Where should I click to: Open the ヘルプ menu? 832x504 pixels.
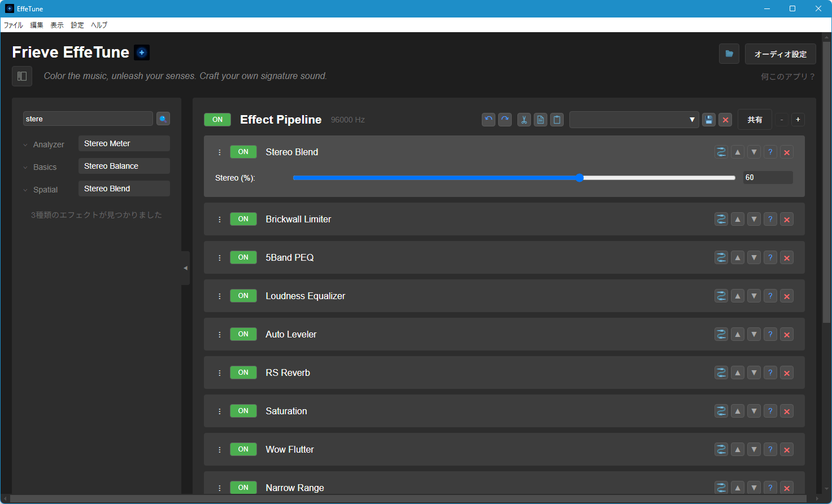[x=99, y=25]
